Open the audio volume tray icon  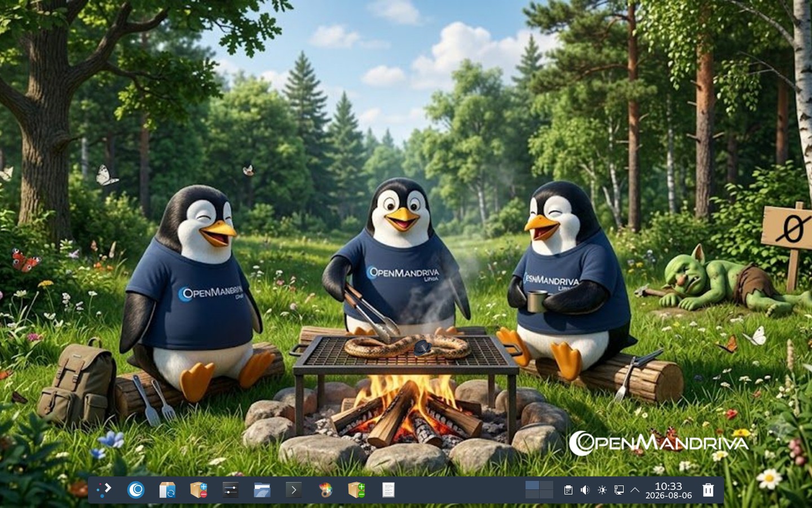585,490
